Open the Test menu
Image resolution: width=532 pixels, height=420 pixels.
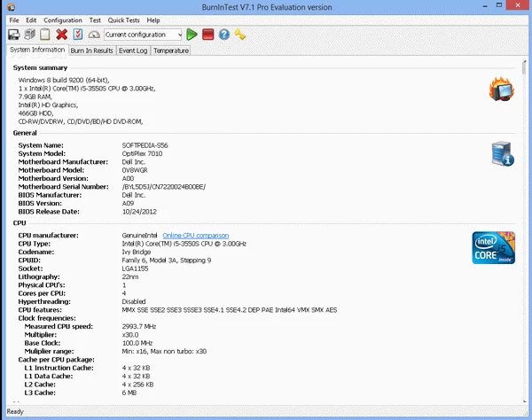[95, 19]
